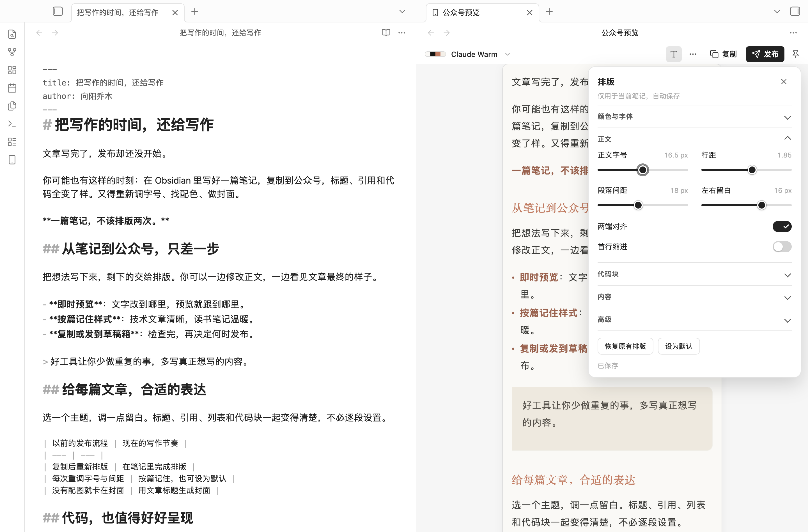Toggle the left sidebar panel icon

tap(58, 11)
